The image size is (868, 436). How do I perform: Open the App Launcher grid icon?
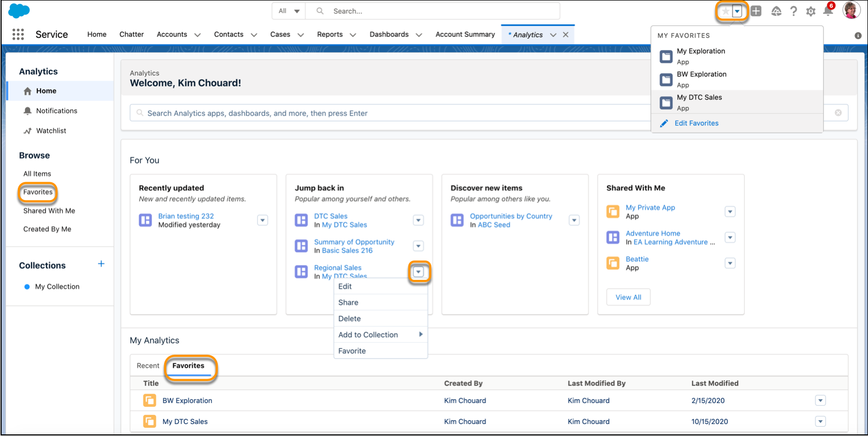18,34
